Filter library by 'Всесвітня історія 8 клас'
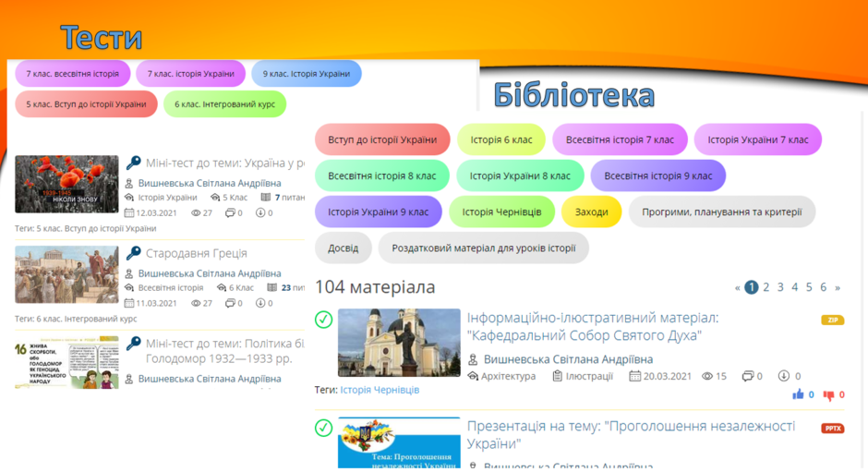868x472 pixels. pos(382,175)
